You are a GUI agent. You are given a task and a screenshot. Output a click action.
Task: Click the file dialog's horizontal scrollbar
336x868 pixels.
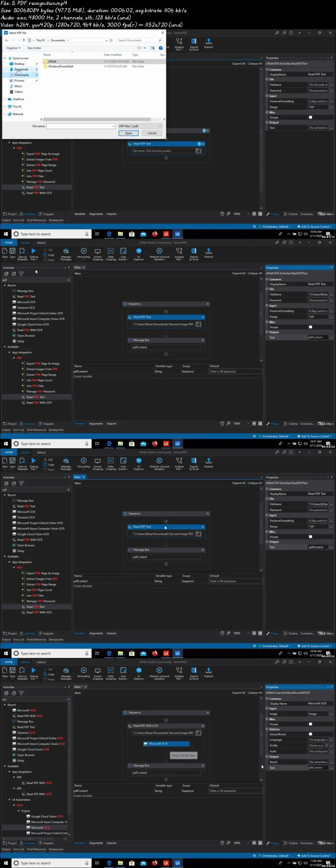[97, 119]
